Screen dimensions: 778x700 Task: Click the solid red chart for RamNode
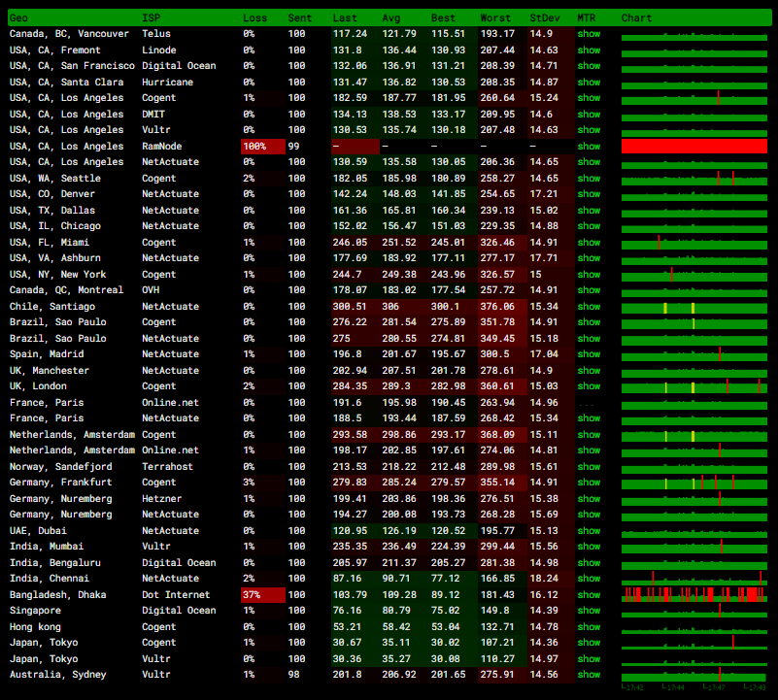[694, 147]
